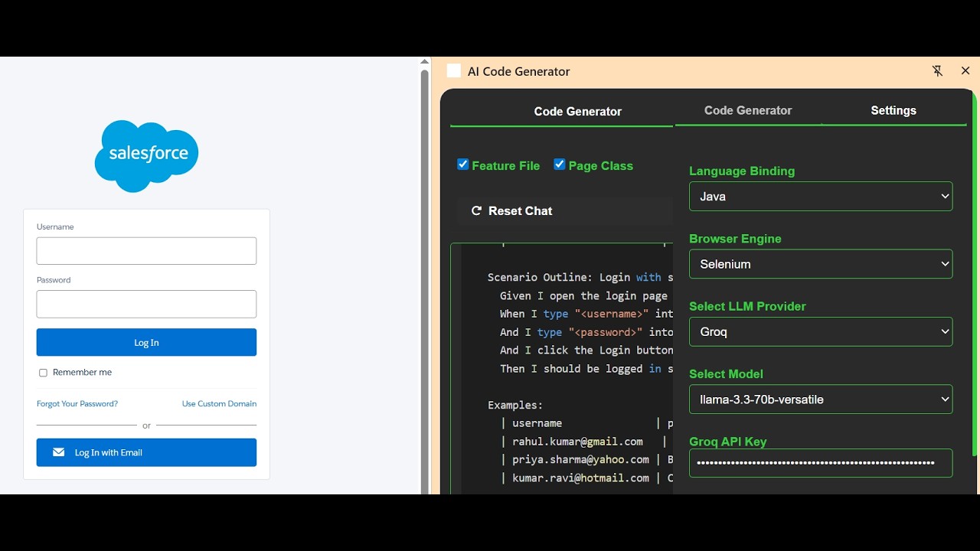Click the Groq API Key label
980x551 pixels.
(727, 442)
